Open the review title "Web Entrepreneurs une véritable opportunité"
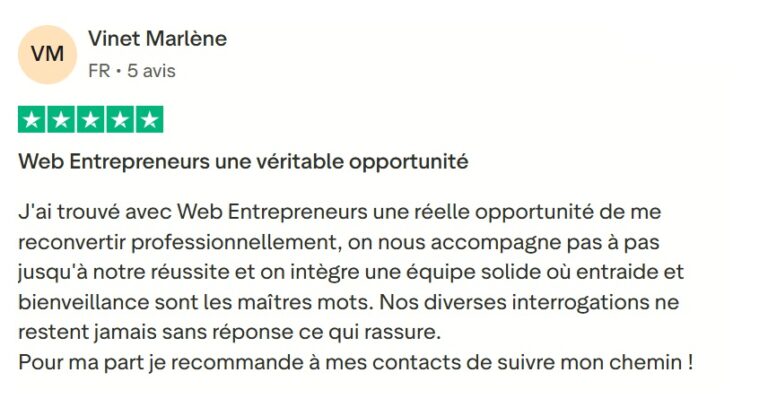 point(244,160)
